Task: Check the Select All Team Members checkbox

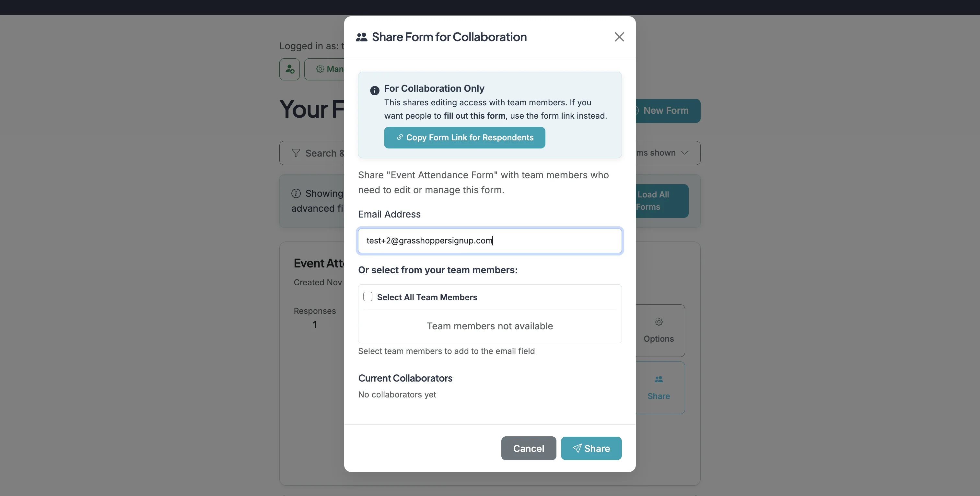Action: [367, 296]
